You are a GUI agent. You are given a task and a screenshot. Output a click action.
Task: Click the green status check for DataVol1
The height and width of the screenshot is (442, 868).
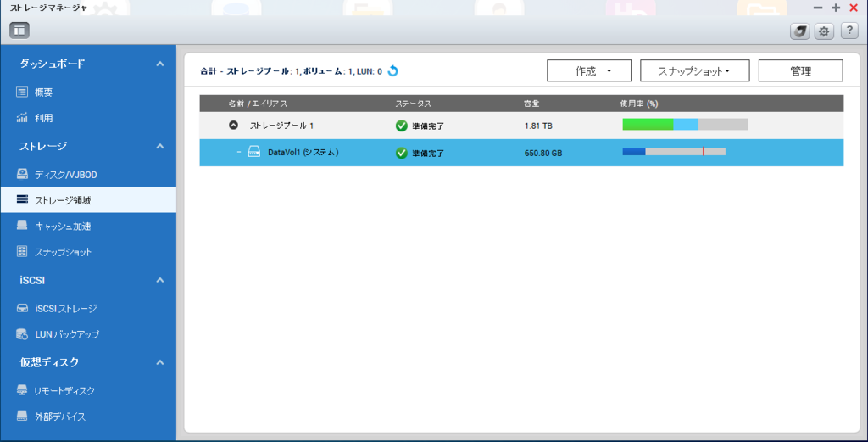(x=402, y=153)
